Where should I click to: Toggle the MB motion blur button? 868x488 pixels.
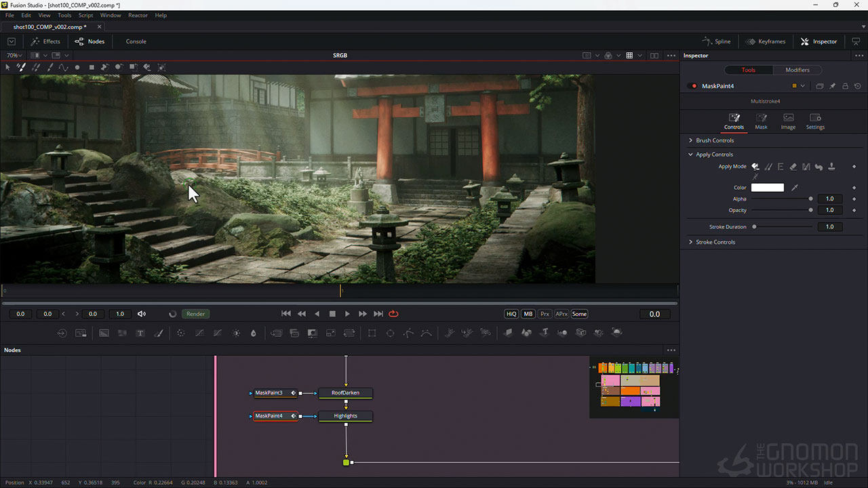click(x=528, y=314)
